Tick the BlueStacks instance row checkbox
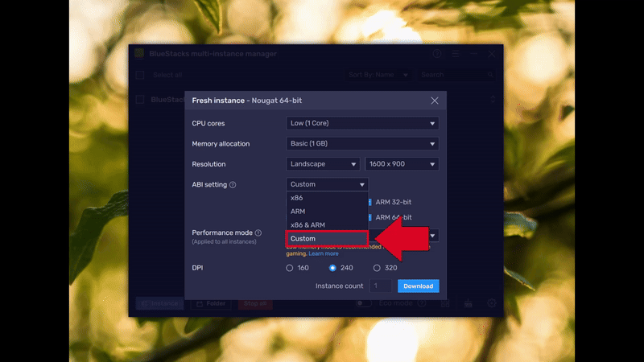Screen dimensions: 644x362 [140, 99]
